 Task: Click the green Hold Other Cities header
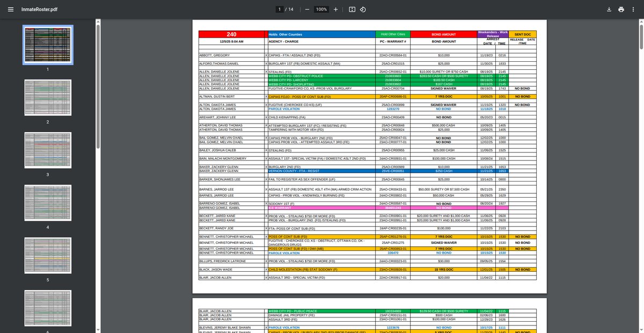point(392,34)
